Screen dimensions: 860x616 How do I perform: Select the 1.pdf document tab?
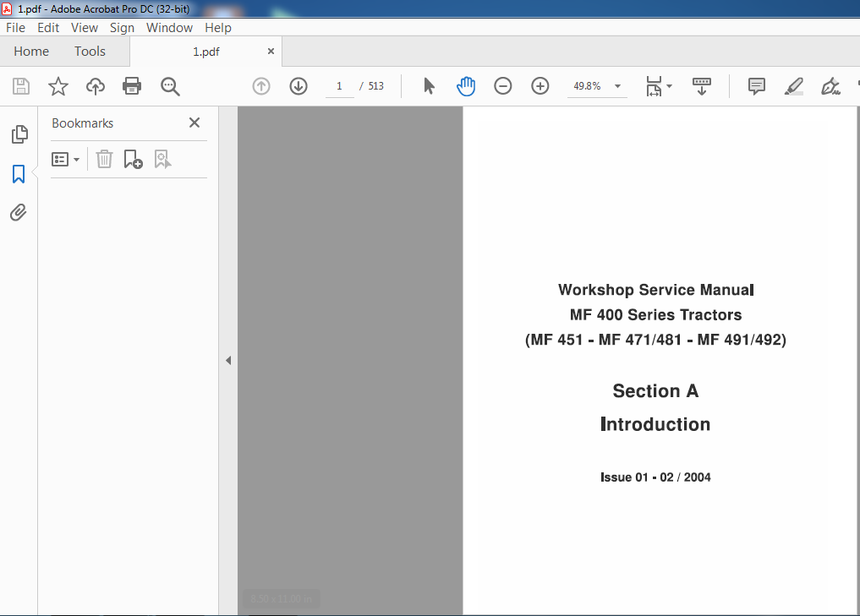[206, 52]
